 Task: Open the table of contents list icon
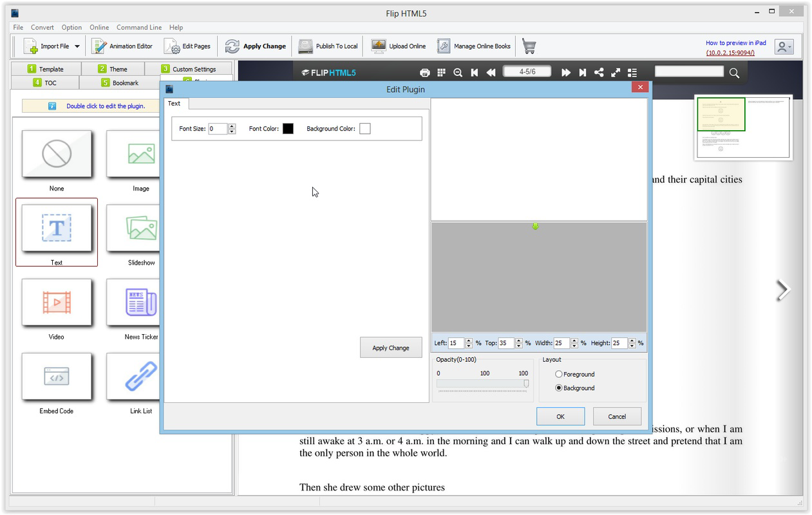click(x=632, y=73)
